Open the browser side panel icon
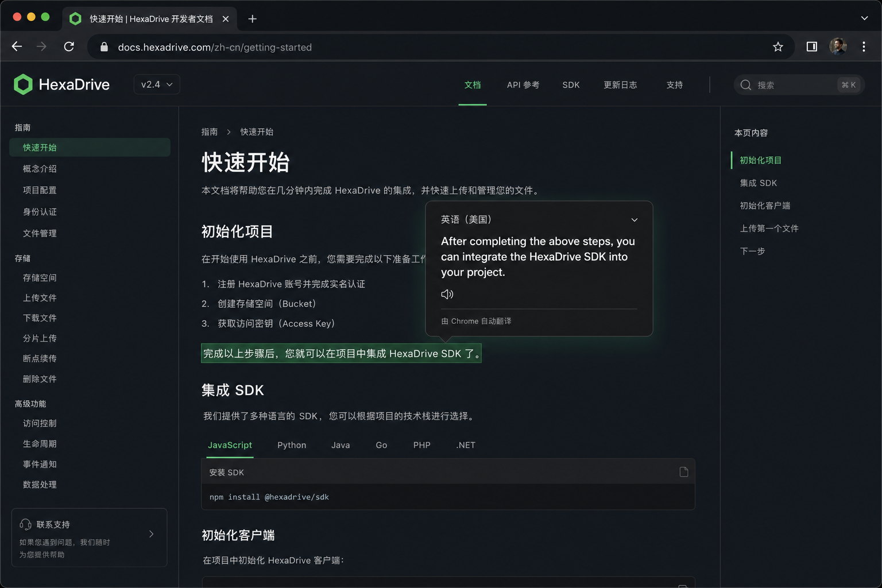The image size is (882, 588). [812, 47]
